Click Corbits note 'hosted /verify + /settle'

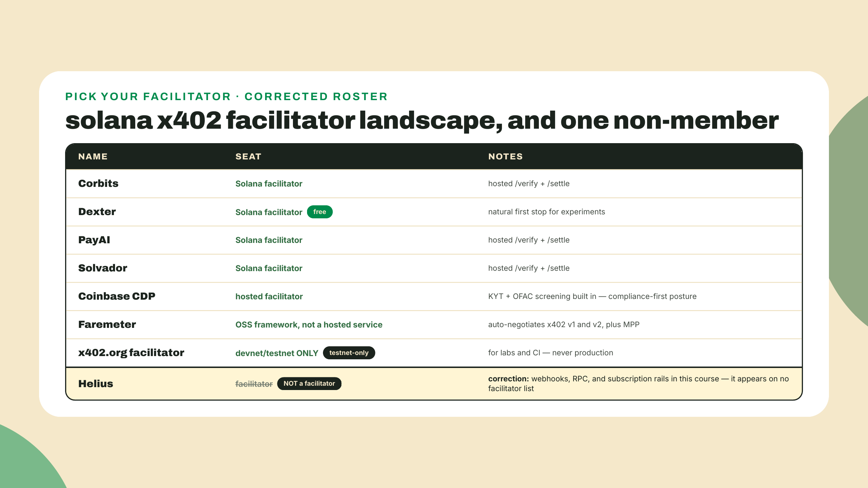529,184
